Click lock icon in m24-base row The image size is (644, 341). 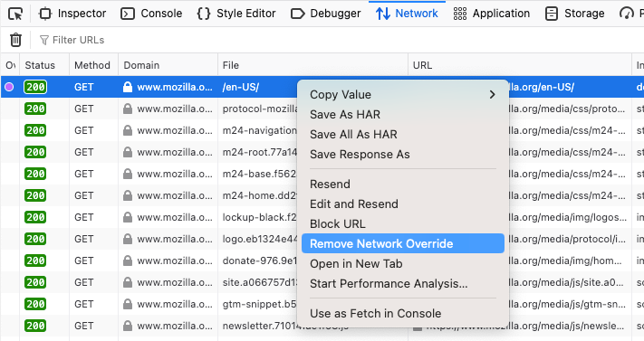[128, 174]
